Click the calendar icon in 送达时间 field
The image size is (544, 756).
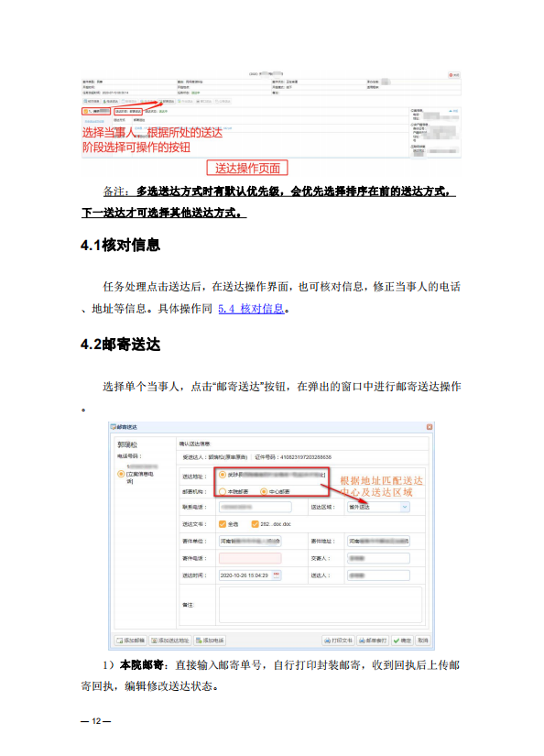pos(277,575)
